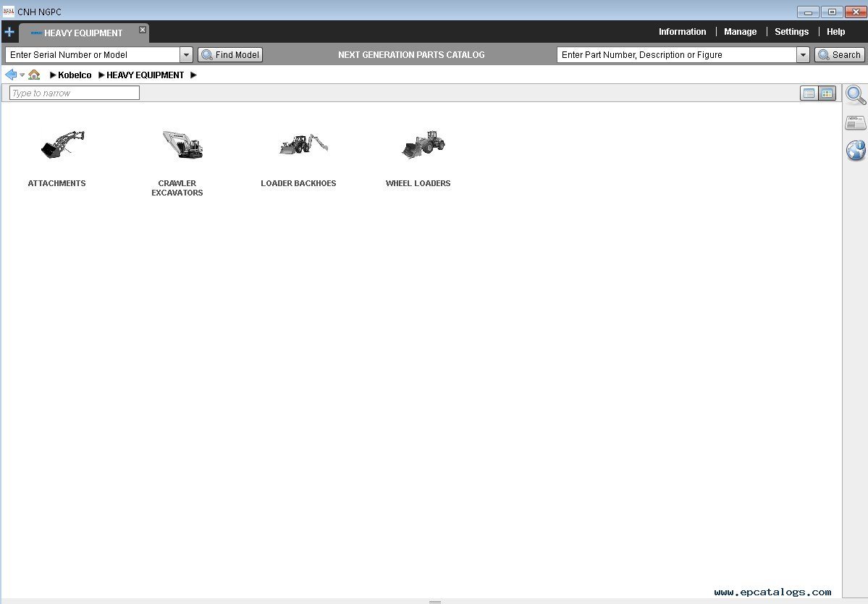The image size is (868, 604).
Task: Switch to thumbnail grid view
Action: point(827,93)
